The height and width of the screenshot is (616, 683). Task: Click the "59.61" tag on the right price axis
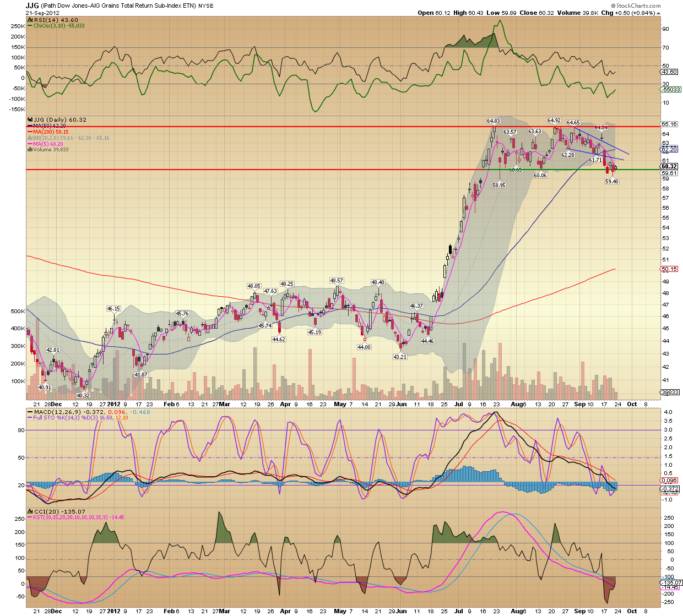669,173
